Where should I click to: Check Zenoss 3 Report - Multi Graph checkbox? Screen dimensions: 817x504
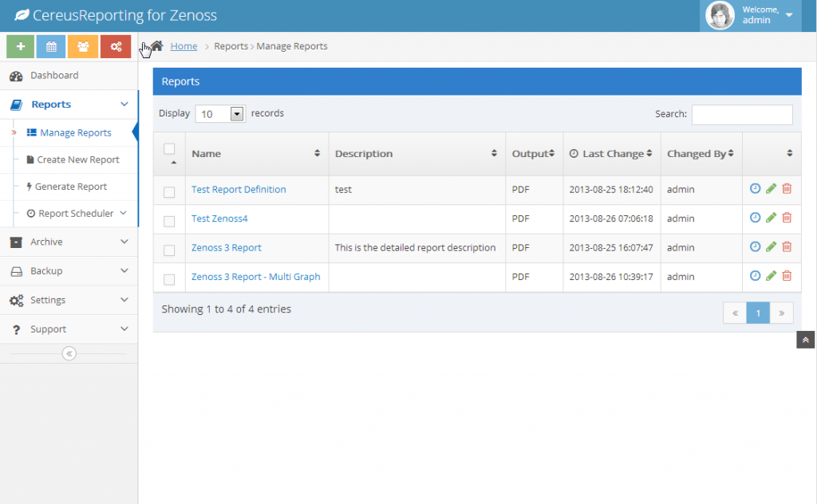click(x=169, y=280)
